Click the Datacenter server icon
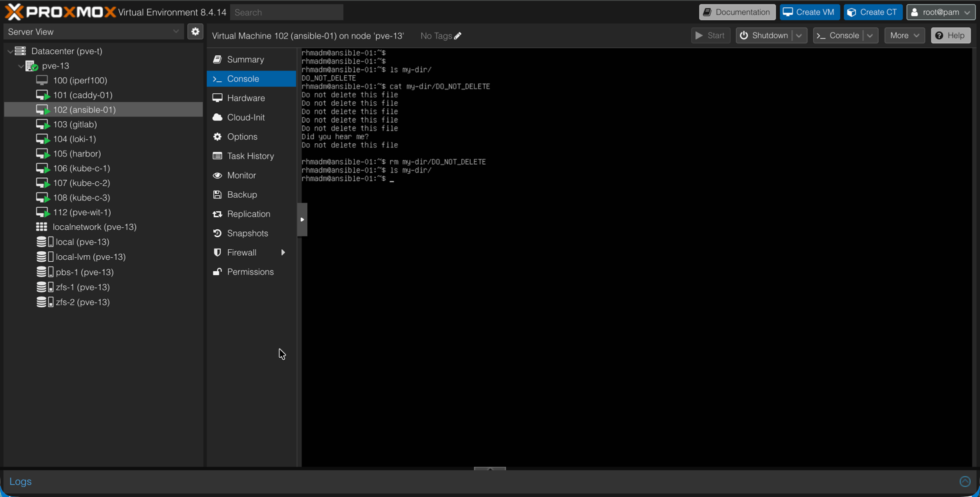This screenshot has height=497, width=980. click(21, 51)
